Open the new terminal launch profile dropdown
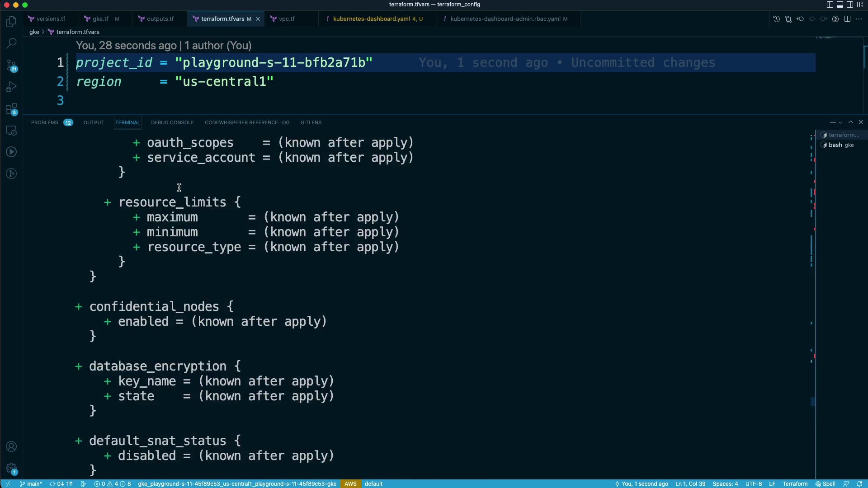Screen dimensions: 868x488 [x=840, y=122]
